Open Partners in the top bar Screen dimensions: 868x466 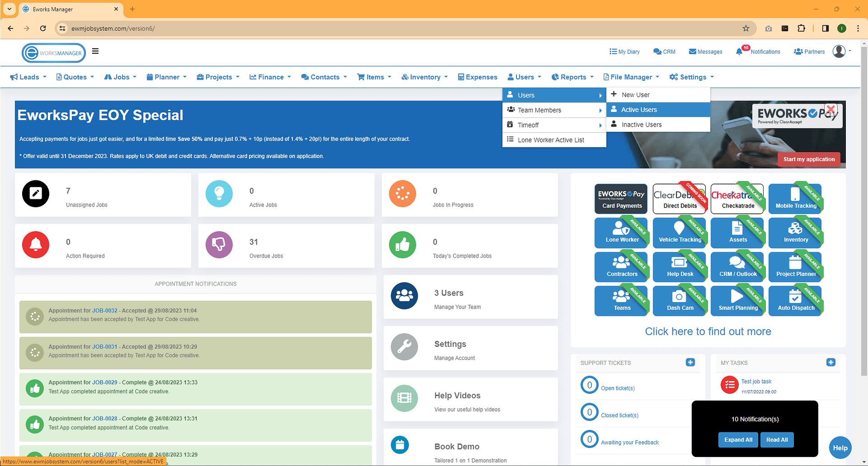(809, 52)
